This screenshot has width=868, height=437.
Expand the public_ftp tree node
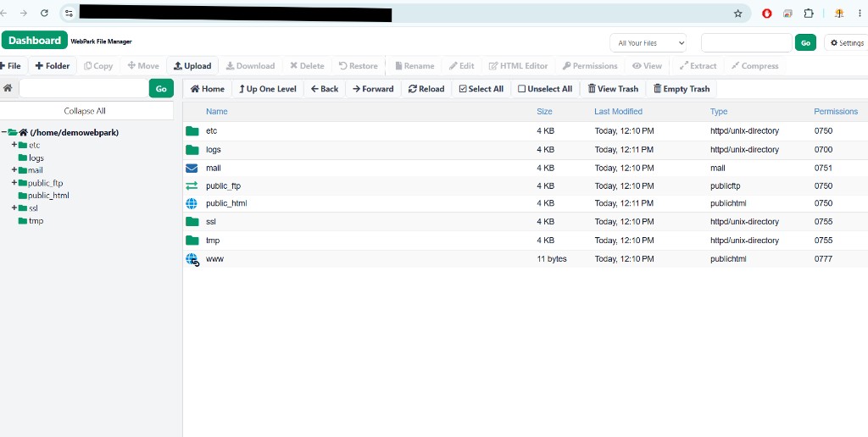[x=14, y=183]
